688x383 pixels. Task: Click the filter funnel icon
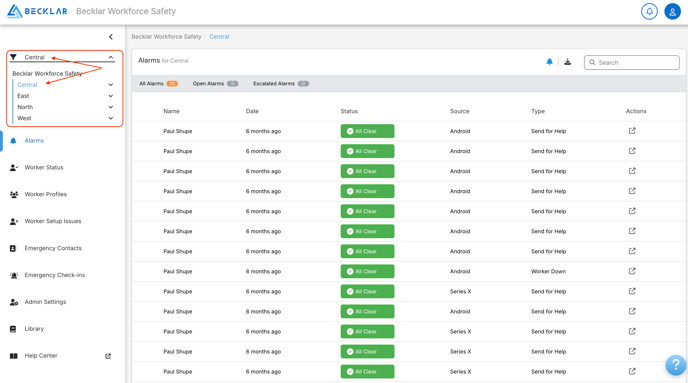click(13, 57)
